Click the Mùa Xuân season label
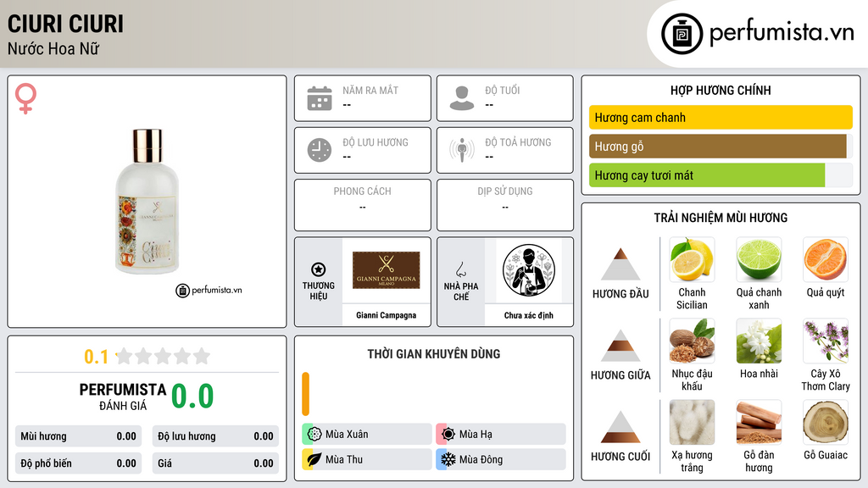Viewport: 868px width, 488px height. [x=347, y=435]
